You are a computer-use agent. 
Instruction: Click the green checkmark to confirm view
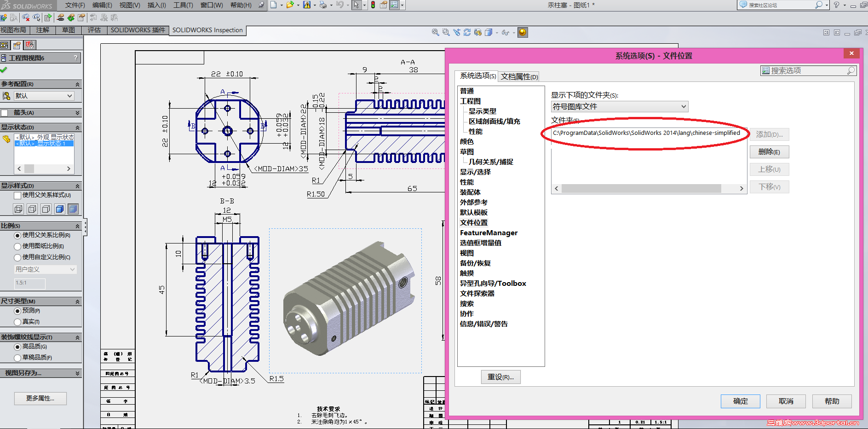(x=4, y=70)
